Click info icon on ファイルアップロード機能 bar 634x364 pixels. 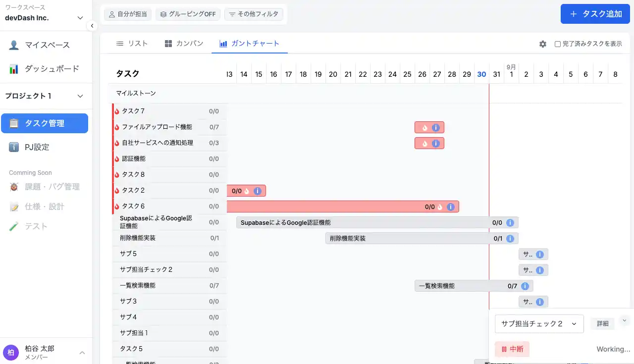pyautogui.click(x=436, y=128)
